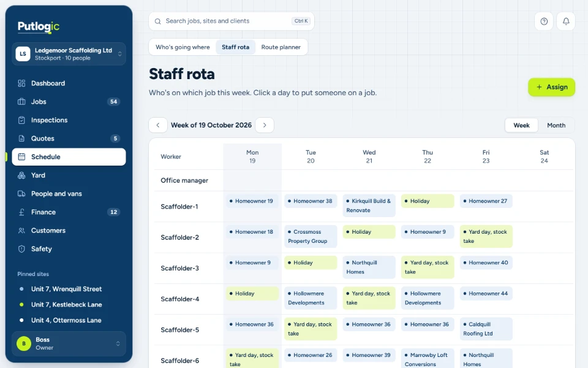Image resolution: width=588 pixels, height=368 pixels.
Task: Open Scaffolder-4 Monday Holiday entry
Action: [252, 293]
